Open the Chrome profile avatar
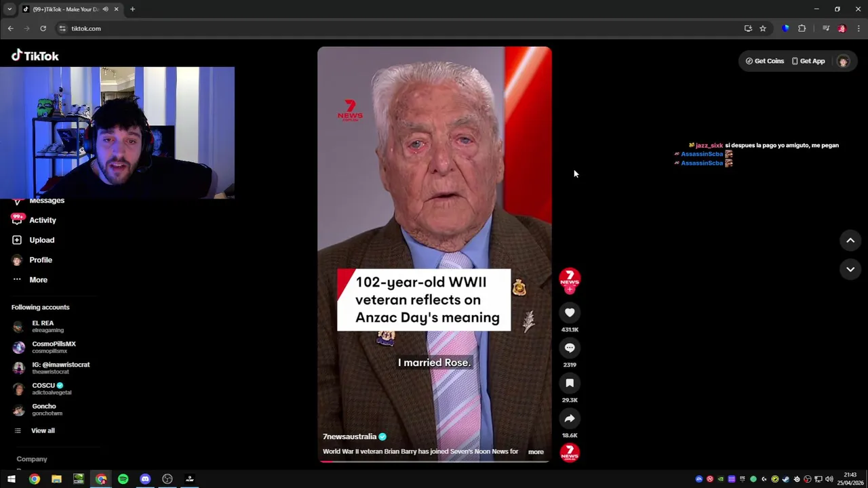The width and height of the screenshot is (868, 488). click(842, 28)
